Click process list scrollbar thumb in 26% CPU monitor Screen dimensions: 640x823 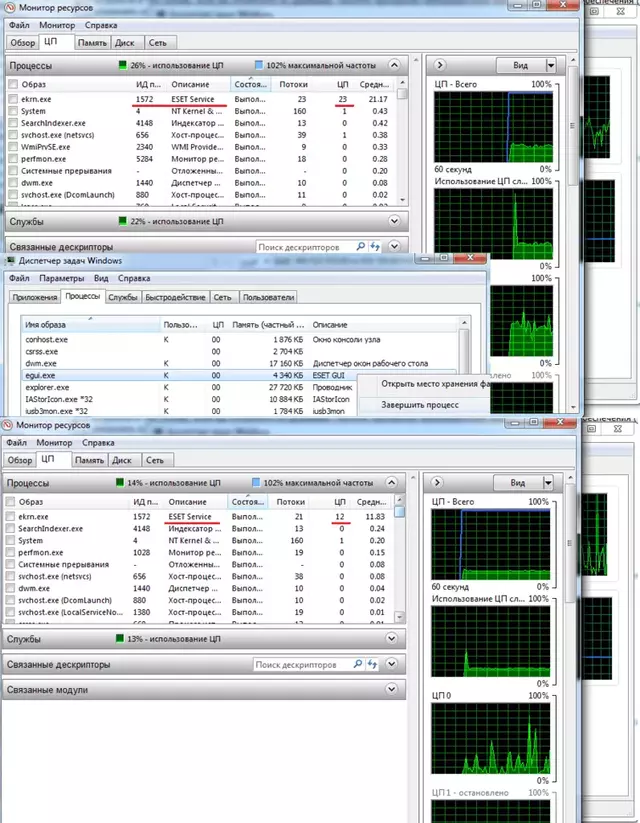(402, 93)
